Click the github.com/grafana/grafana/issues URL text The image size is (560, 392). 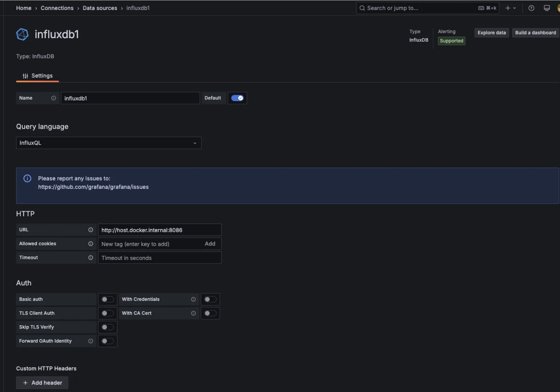[93, 187]
